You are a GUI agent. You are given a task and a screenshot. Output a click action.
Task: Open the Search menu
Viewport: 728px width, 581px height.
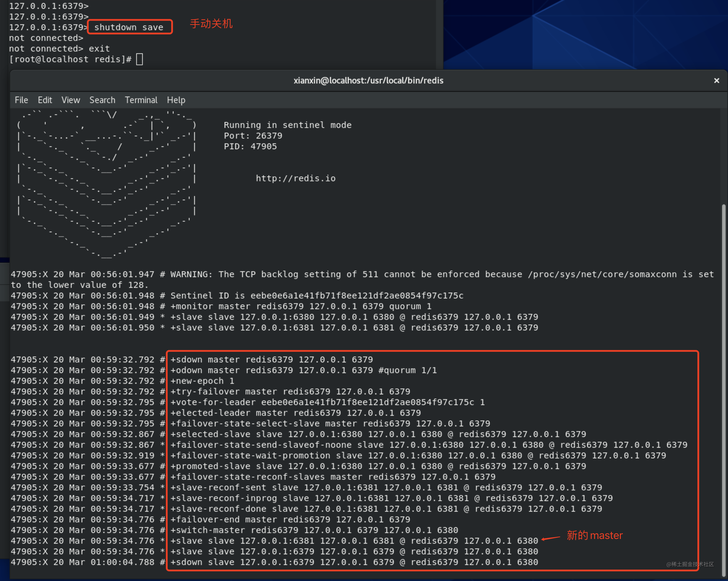(x=102, y=100)
